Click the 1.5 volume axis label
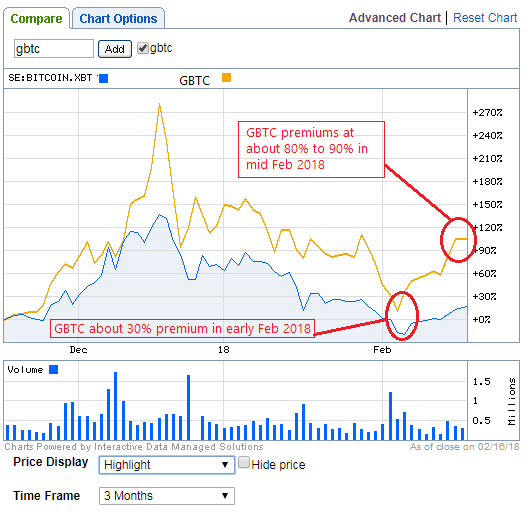Screen dimensions: 531x523 tap(481, 382)
